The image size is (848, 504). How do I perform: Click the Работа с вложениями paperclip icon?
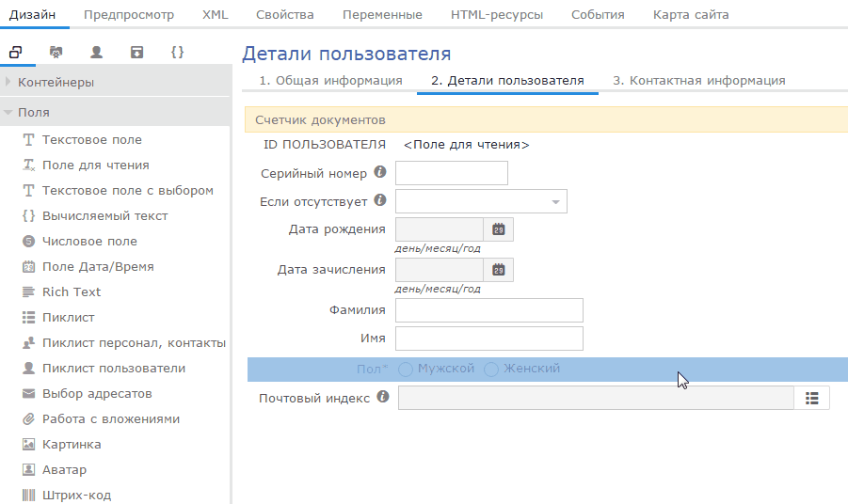[x=28, y=419]
